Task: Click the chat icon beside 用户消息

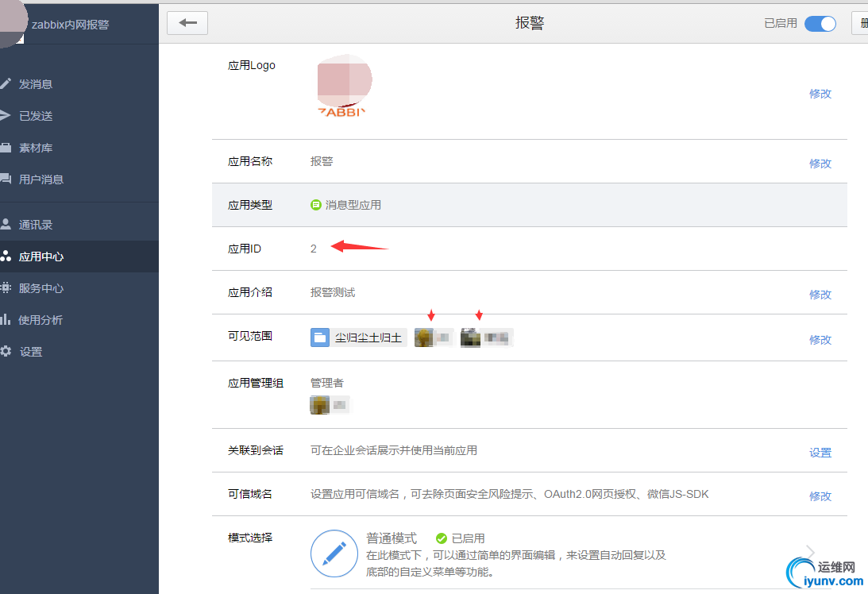Action: click(x=6, y=179)
